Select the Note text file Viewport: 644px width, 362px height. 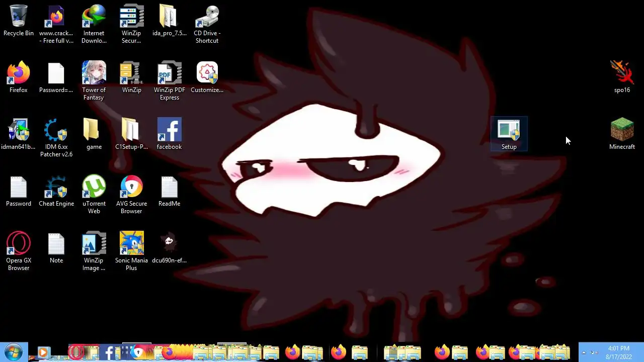(56, 248)
